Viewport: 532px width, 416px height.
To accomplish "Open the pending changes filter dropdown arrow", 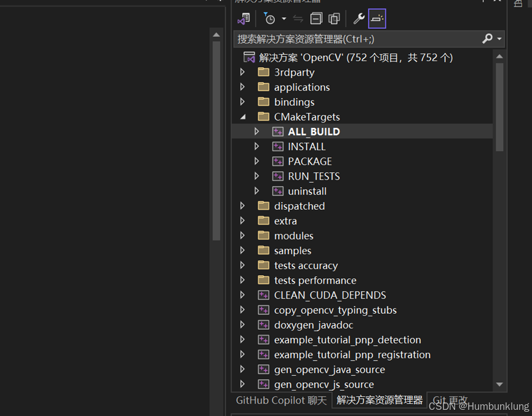I will 284,19.
